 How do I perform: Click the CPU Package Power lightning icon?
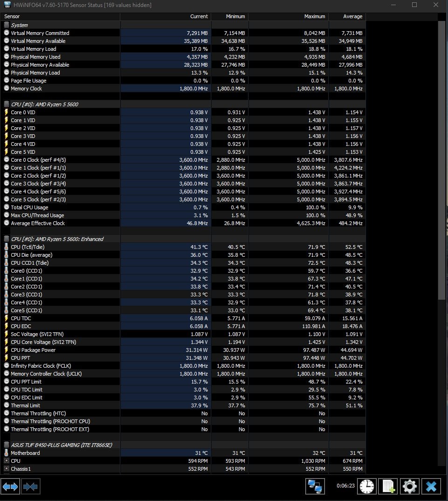pyautogui.click(x=6, y=350)
